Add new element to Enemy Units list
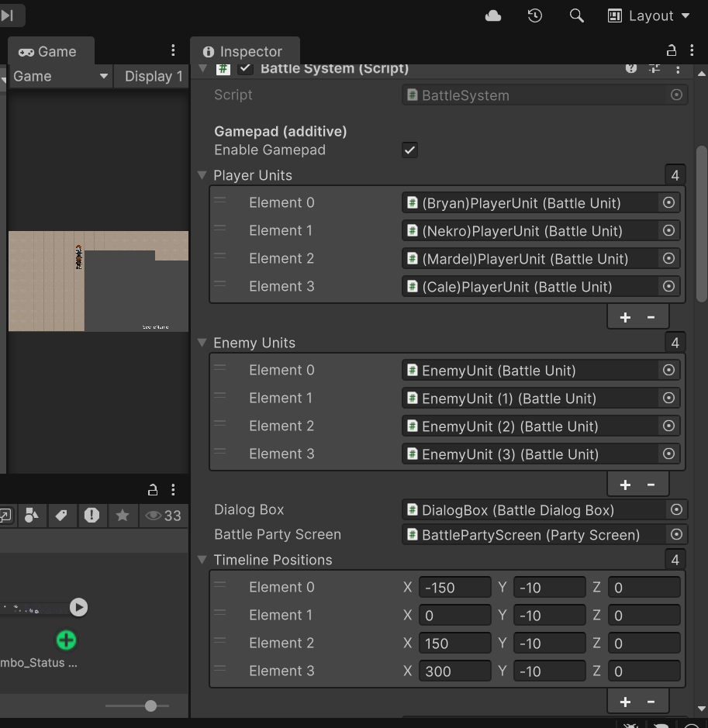Image resolution: width=708 pixels, height=728 pixels. click(x=625, y=485)
